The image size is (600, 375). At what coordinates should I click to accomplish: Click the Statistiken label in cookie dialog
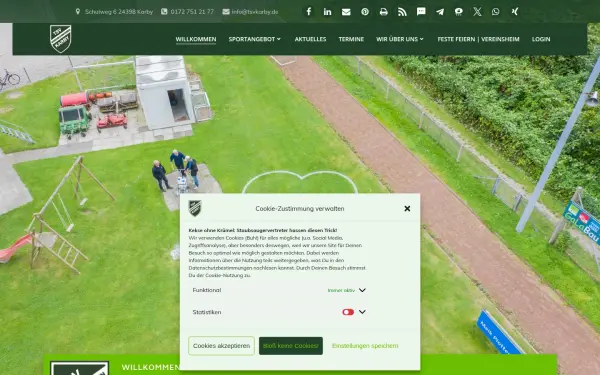tap(207, 312)
